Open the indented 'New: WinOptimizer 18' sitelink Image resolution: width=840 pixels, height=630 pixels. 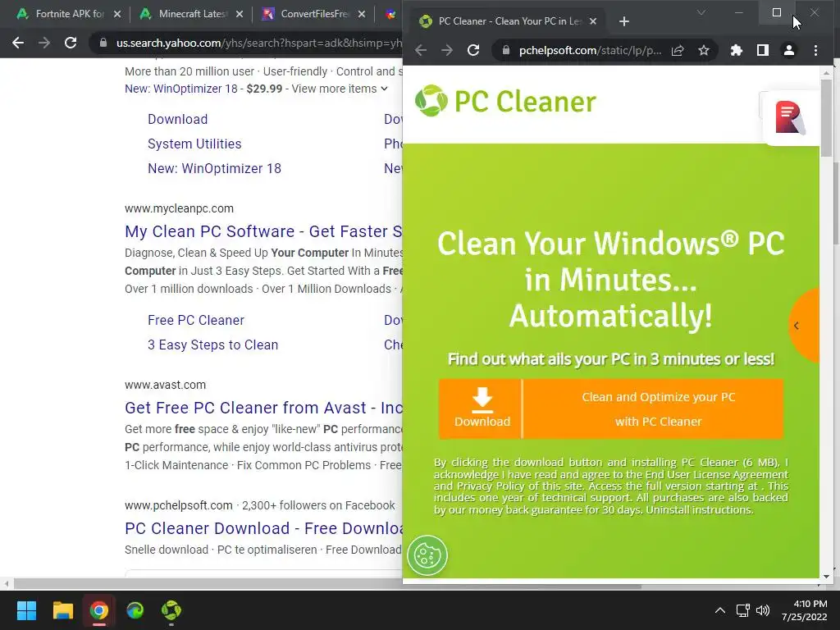point(214,168)
